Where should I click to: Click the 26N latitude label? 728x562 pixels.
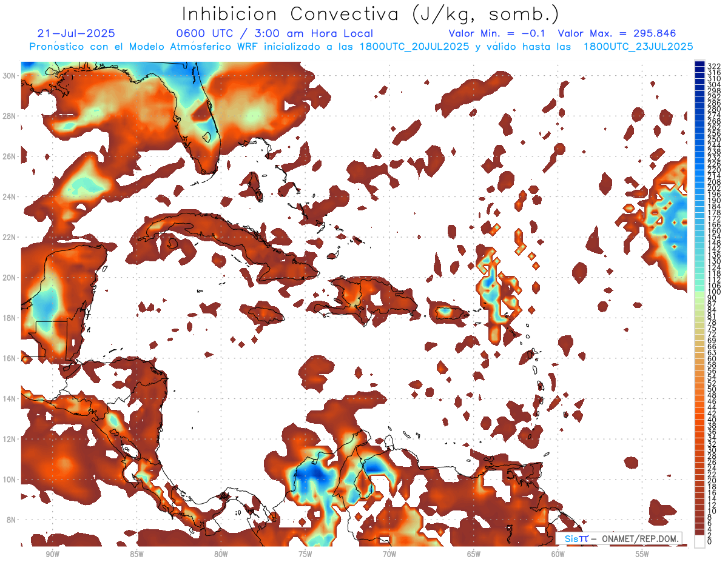[x=10, y=156]
